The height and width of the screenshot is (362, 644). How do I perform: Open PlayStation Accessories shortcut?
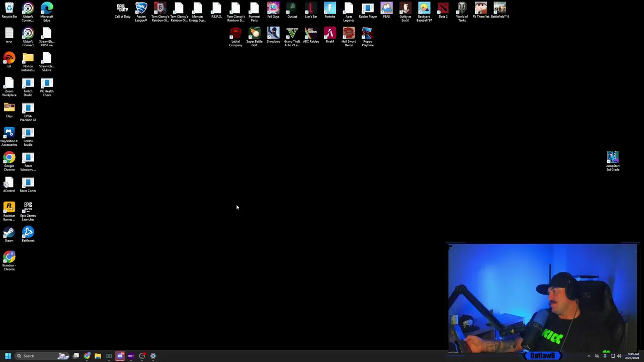(9, 137)
